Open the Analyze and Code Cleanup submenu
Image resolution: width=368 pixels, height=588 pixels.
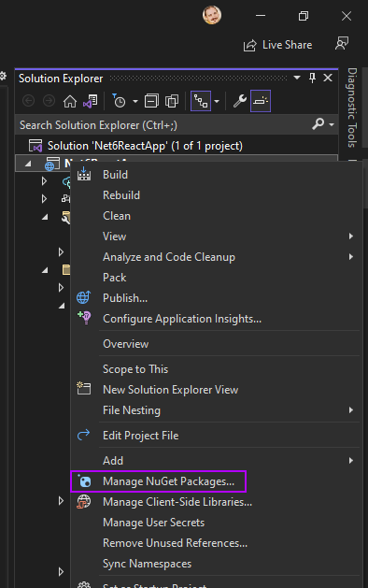[216, 257]
